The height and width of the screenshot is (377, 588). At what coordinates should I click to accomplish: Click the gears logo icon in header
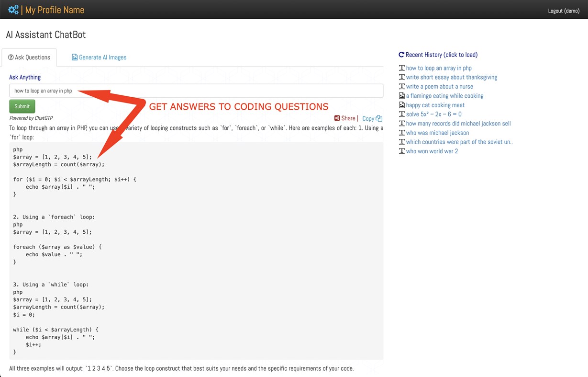(x=13, y=10)
